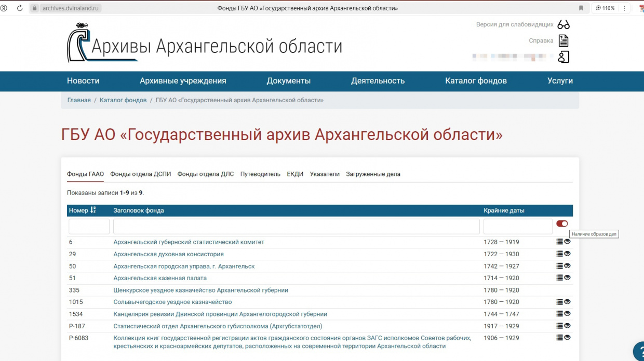
Task: Open inventory list icon for fund Р-187
Action: click(x=559, y=326)
